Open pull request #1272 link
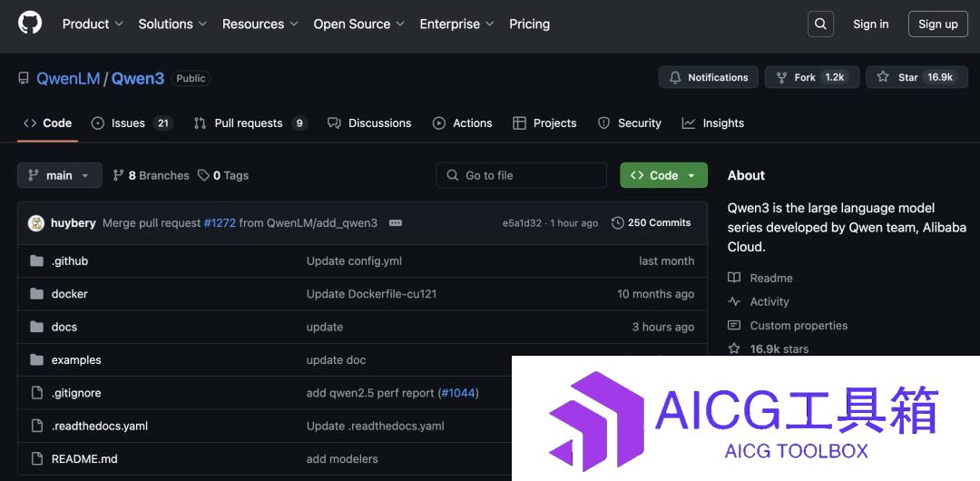Image resolution: width=980 pixels, height=481 pixels. click(220, 223)
